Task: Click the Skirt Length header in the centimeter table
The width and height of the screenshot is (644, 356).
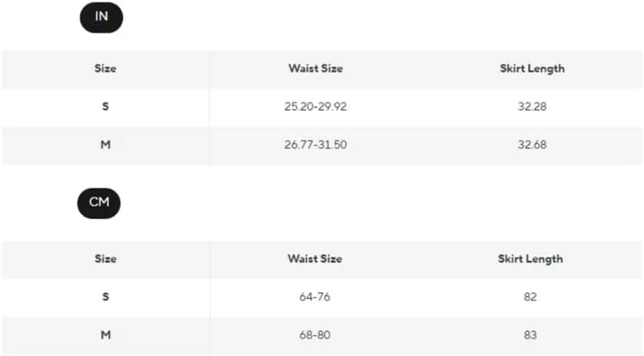Action: point(530,259)
